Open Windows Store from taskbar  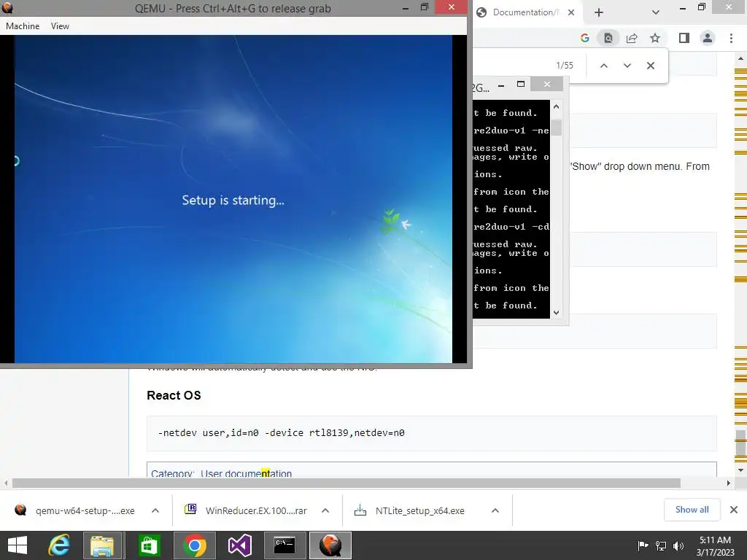[149, 545]
